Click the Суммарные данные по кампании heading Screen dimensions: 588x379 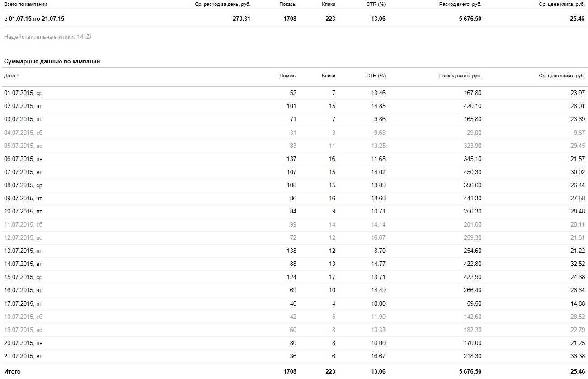click(52, 61)
